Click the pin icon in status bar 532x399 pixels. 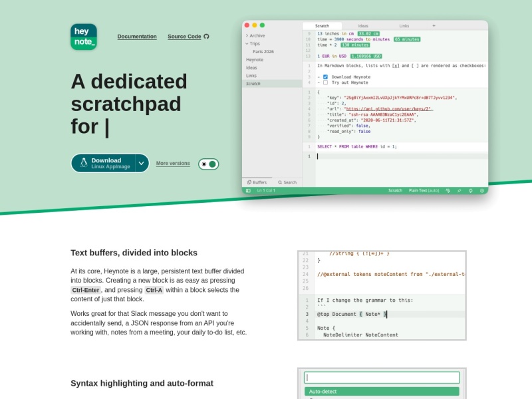[x=459, y=191]
